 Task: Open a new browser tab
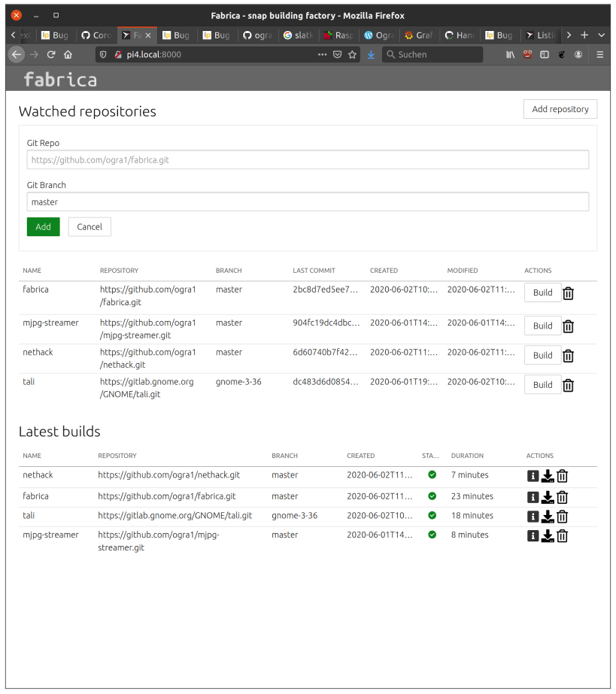tap(584, 35)
